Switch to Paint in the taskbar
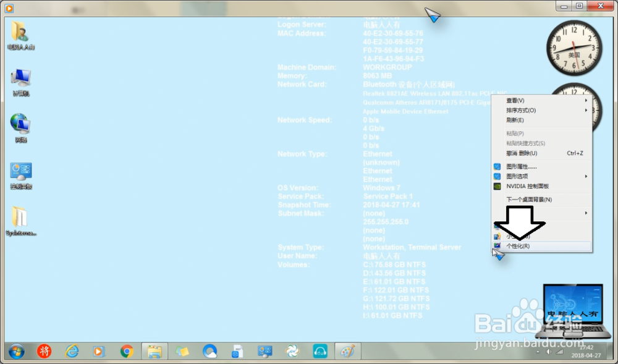The height and width of the screenshot is (364, 618). tap(347, 352)
